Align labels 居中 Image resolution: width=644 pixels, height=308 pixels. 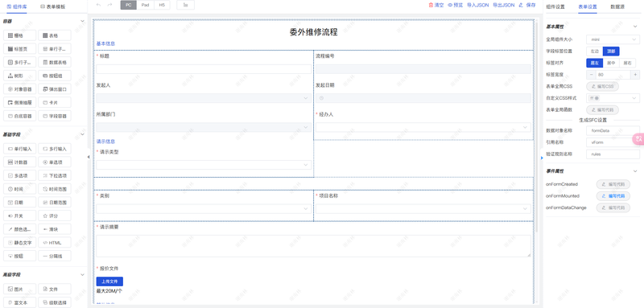pyautogui.click(x=611, y=63)
